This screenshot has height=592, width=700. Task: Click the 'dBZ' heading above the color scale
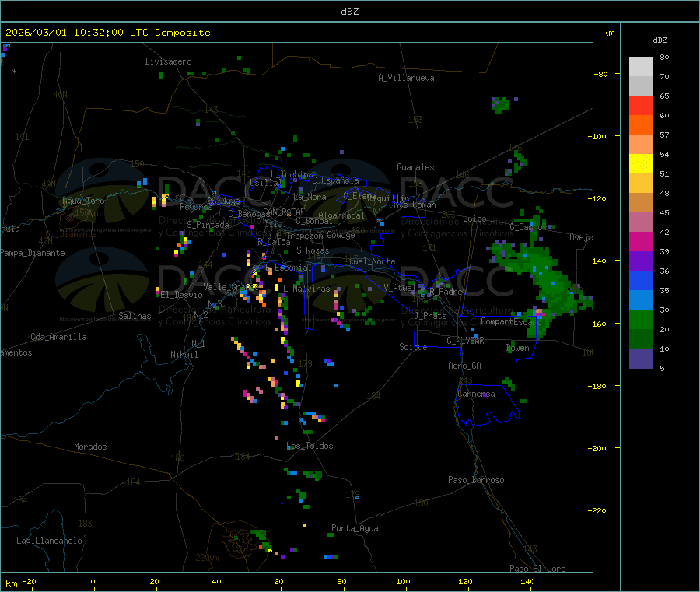point(660,40)
